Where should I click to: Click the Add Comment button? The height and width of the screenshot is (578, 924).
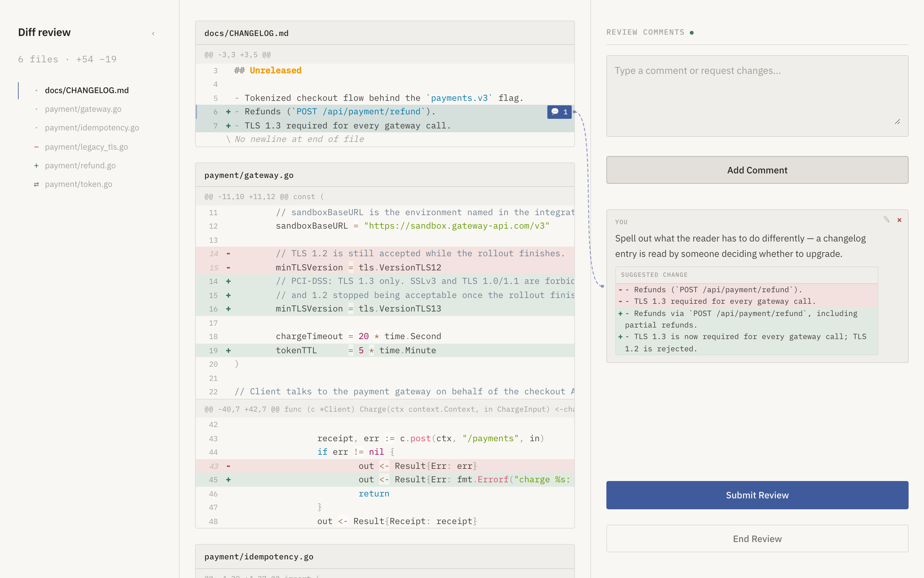pyautogui.click(x=757, y=170)
